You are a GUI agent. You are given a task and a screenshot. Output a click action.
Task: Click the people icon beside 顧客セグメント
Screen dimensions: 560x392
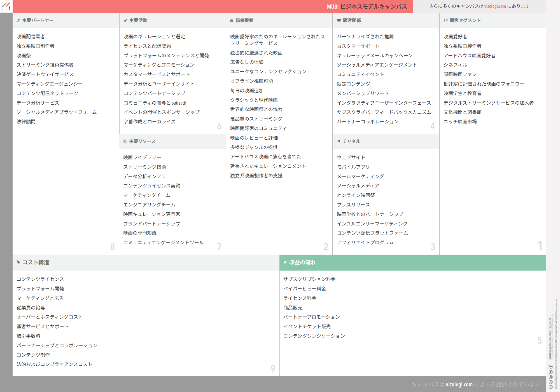click(x=445, y=20)
